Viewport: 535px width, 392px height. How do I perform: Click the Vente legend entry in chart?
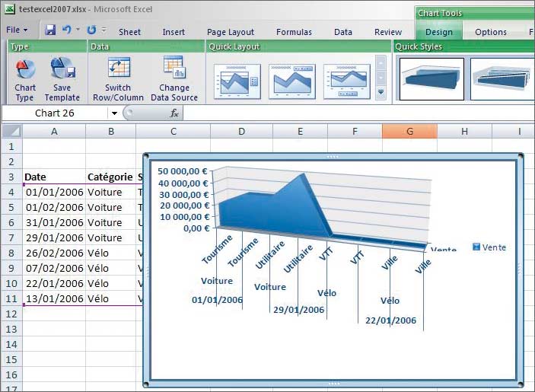tap(489, 247)
